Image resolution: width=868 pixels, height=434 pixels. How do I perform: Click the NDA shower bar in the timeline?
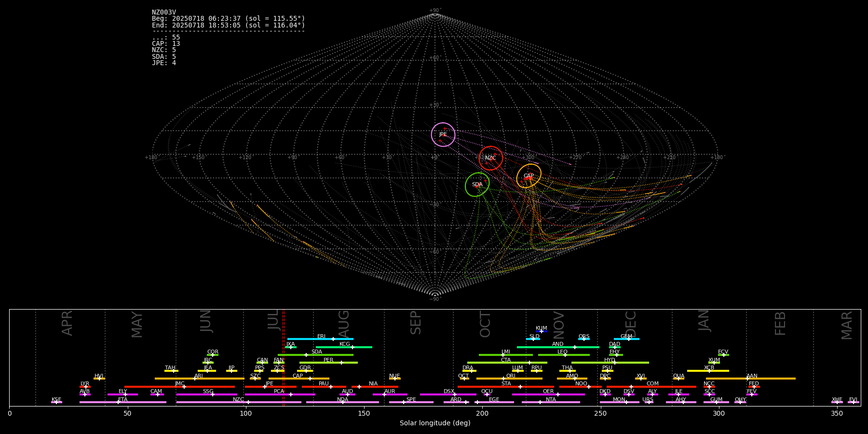point(342,402)
